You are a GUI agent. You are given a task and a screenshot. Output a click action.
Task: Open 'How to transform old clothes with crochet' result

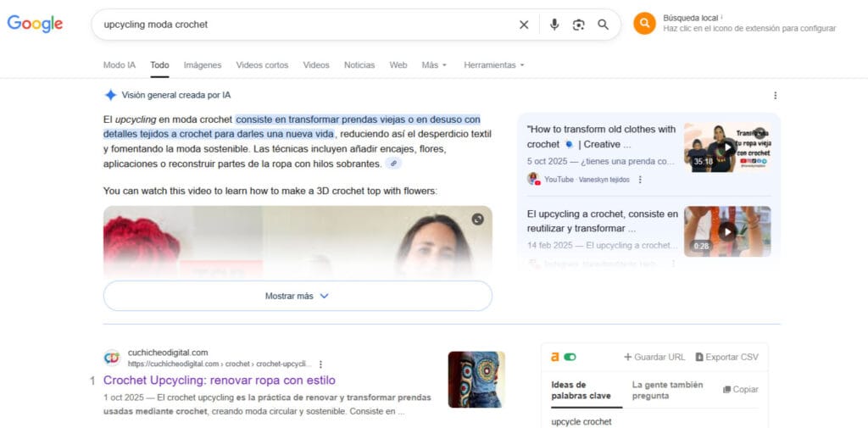[x=601, y=136]
